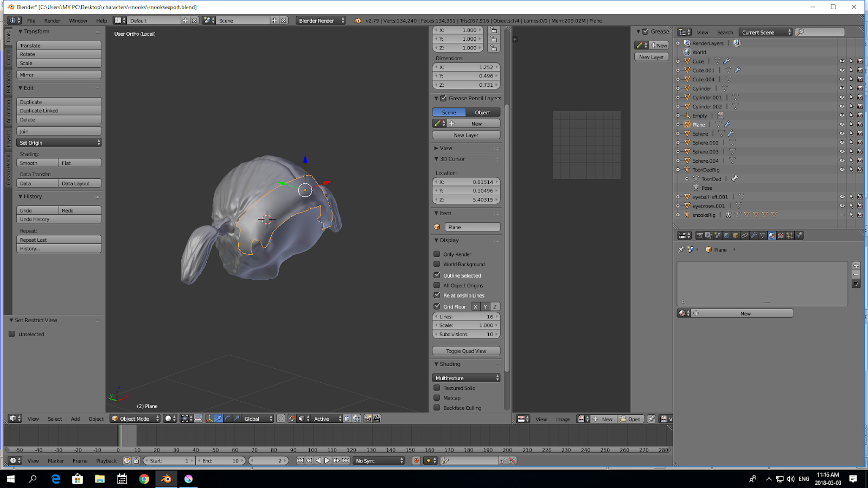Open the Object Mode dropdown
The width and height of the screenshot is (868, 488).
pos(135,419)
